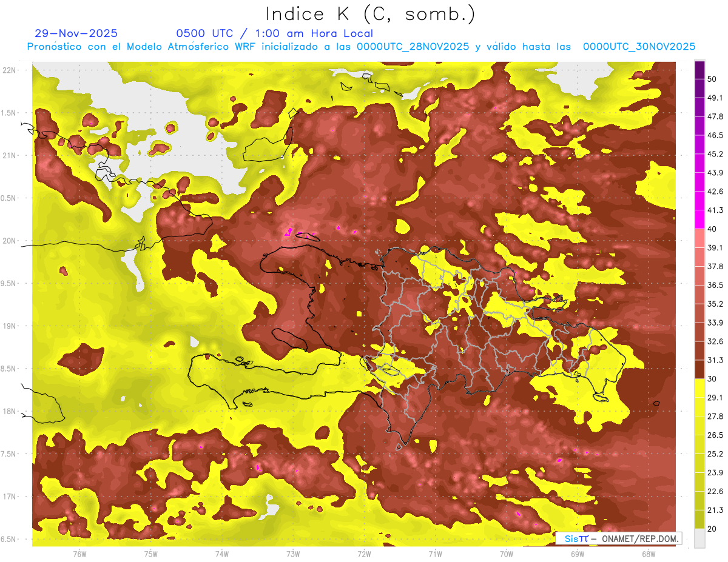Select the '22N' latitude label
Screen dimensions: 728x562
tap(9, 70)
